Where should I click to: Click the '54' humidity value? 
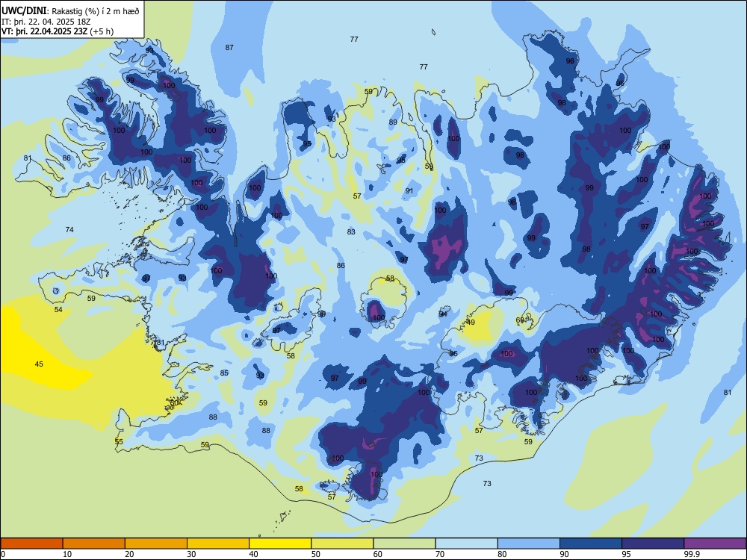tap(58, 310)
